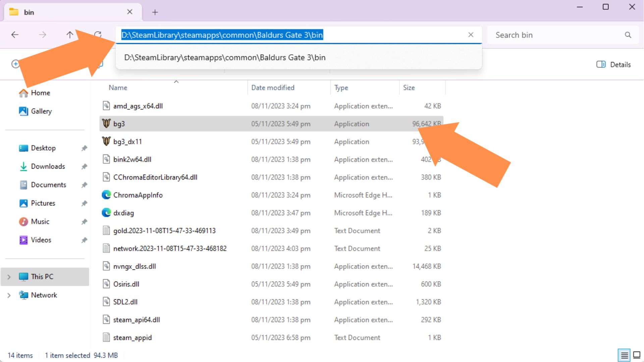Select the bg3_dx11 application icon

click(x=106, y=141)
